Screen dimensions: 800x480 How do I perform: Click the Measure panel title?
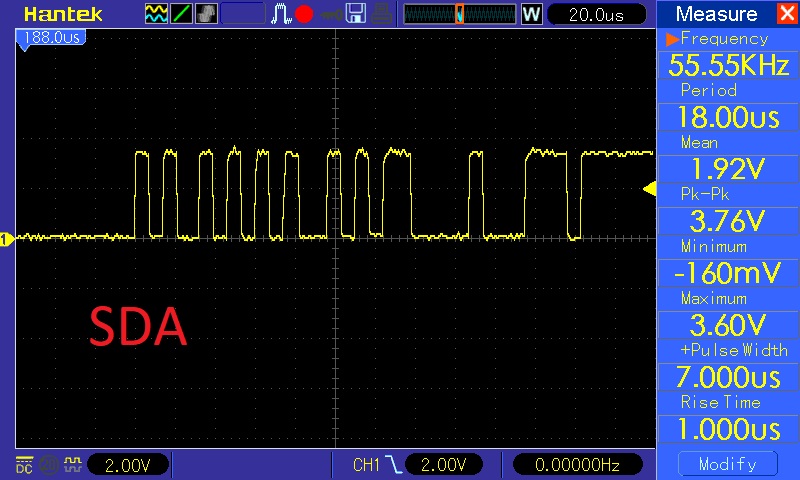[716, 14]
